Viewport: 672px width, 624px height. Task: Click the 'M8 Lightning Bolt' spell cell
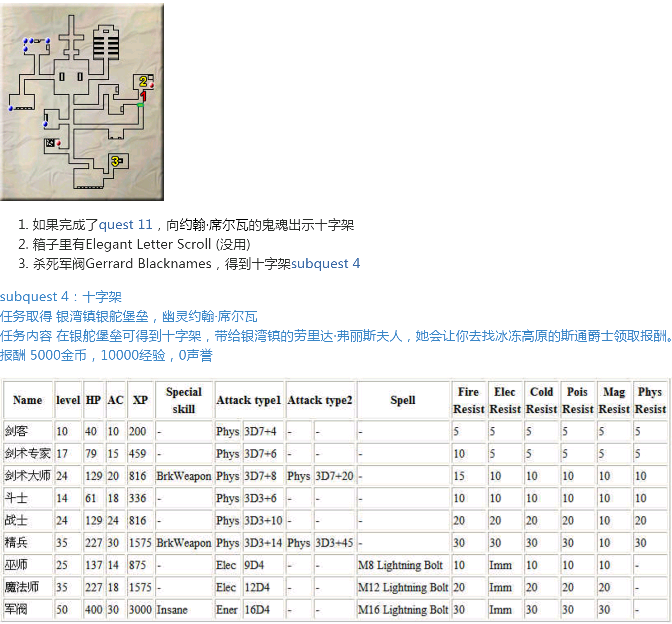(403, 565)
